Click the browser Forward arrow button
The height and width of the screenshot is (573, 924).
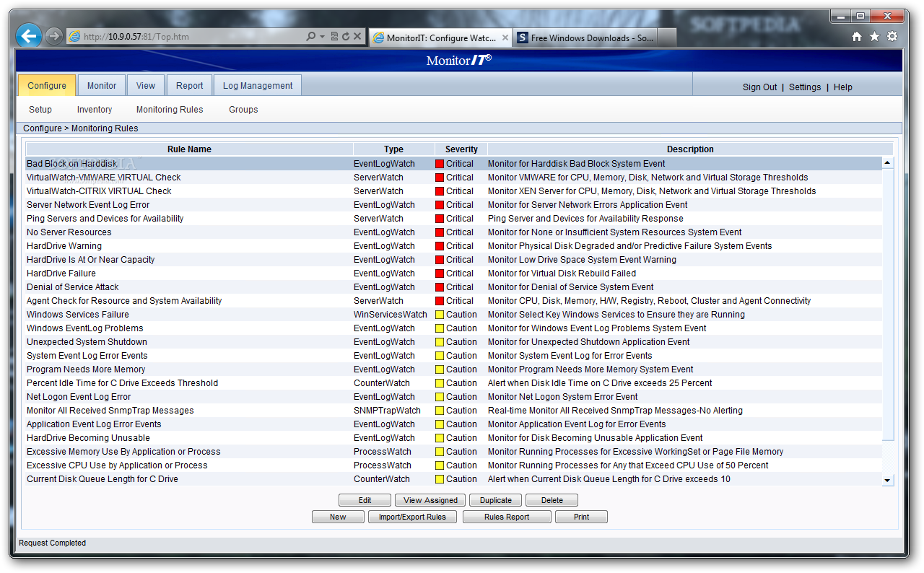pyautogui.click(x=53, y=36)
